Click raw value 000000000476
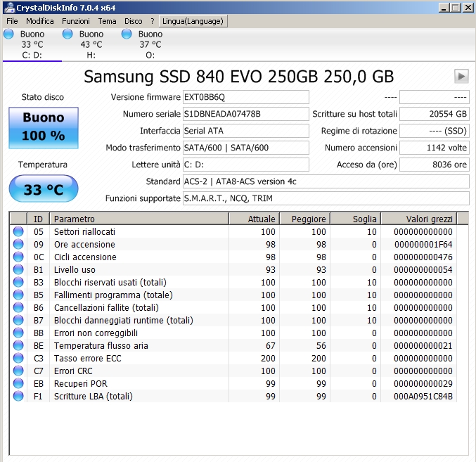This screenshot has width=476, height=462. 423,257
